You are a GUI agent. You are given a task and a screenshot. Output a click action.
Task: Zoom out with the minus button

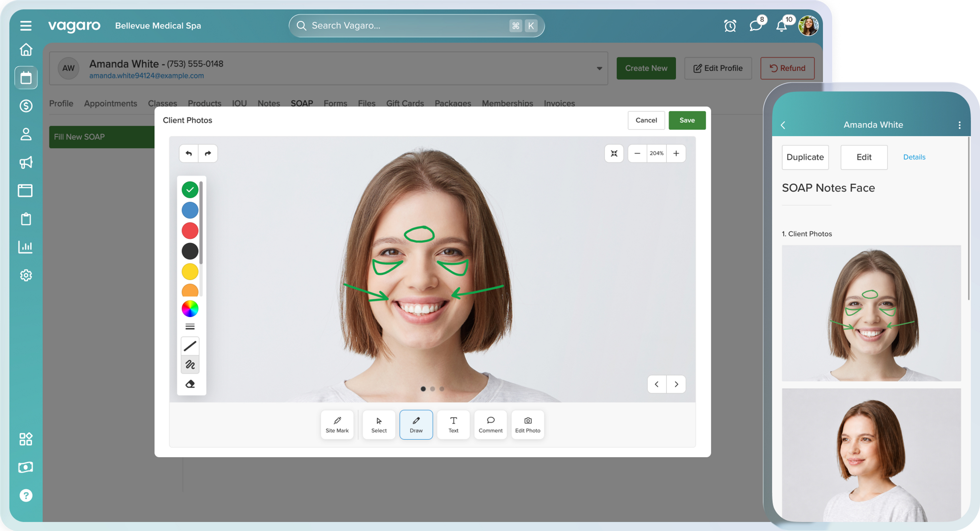pos(637,154)
